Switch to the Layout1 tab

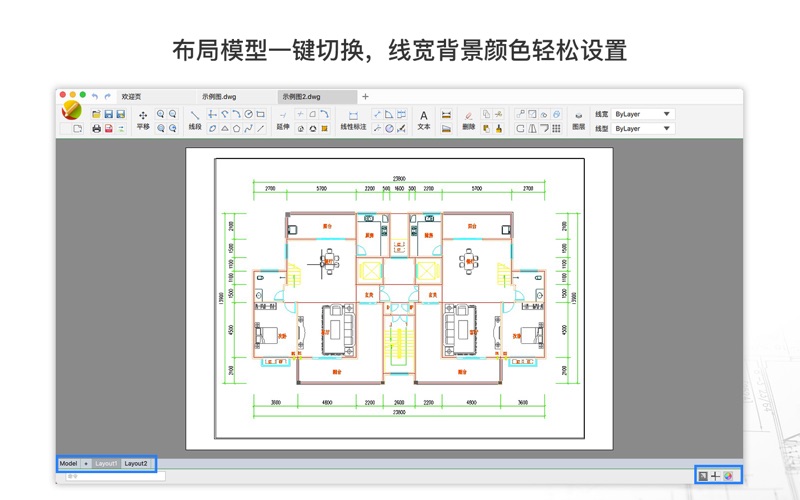[106, 463]
